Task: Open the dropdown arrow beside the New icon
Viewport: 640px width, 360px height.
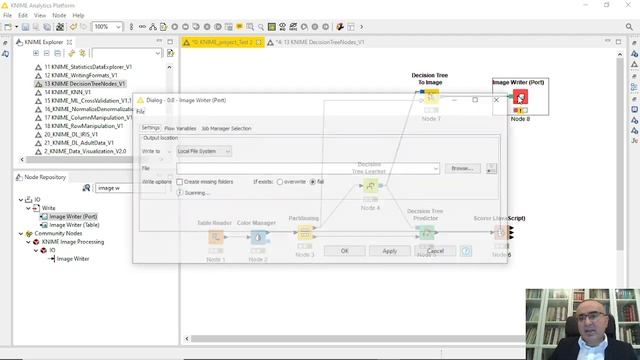Action: [x=16, y=27]
